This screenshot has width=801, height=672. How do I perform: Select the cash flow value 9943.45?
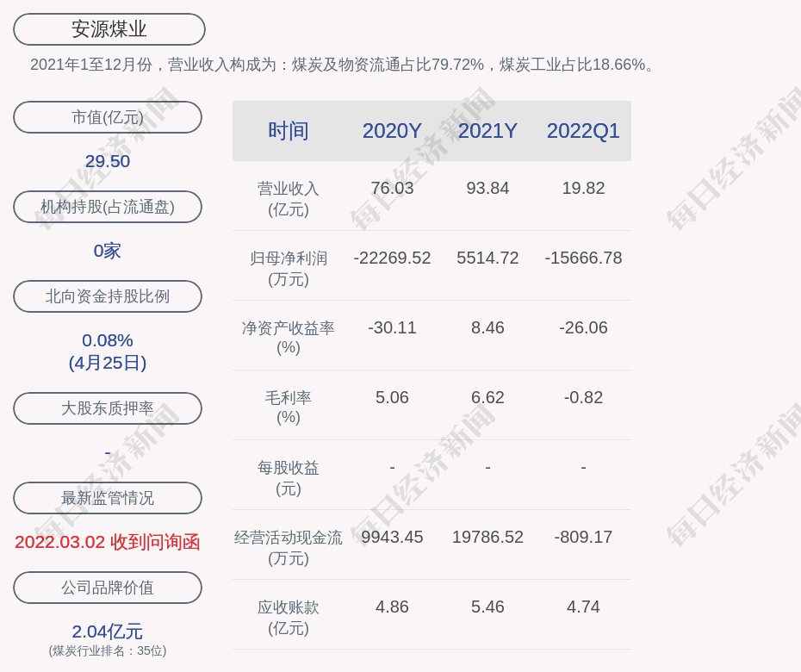(x=392, y=537)
